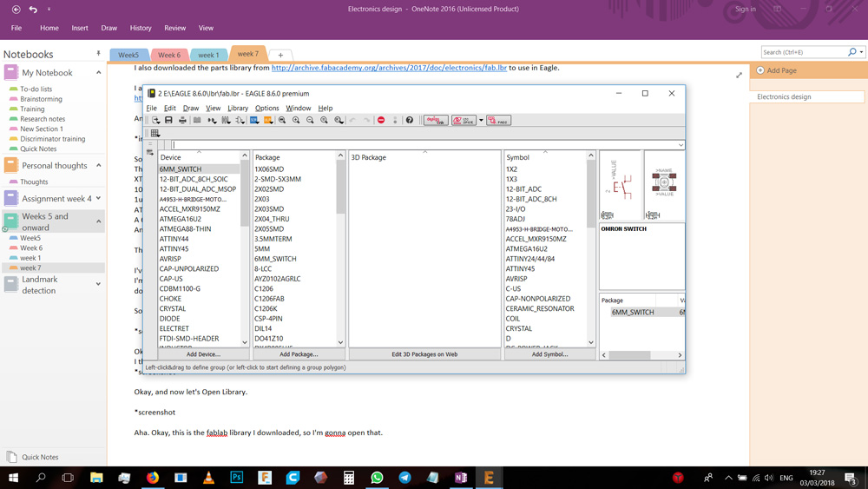Open the Quick Access Toolbar customize dropdown
This screenshot has height=489, width=868.
coord(49,9)
